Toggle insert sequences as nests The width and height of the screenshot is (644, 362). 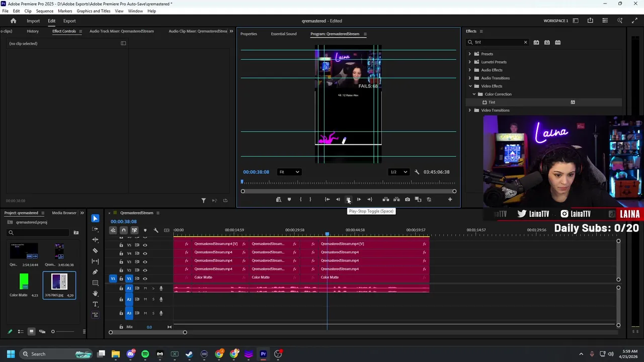pyautogui.click(x=113, y=230)
